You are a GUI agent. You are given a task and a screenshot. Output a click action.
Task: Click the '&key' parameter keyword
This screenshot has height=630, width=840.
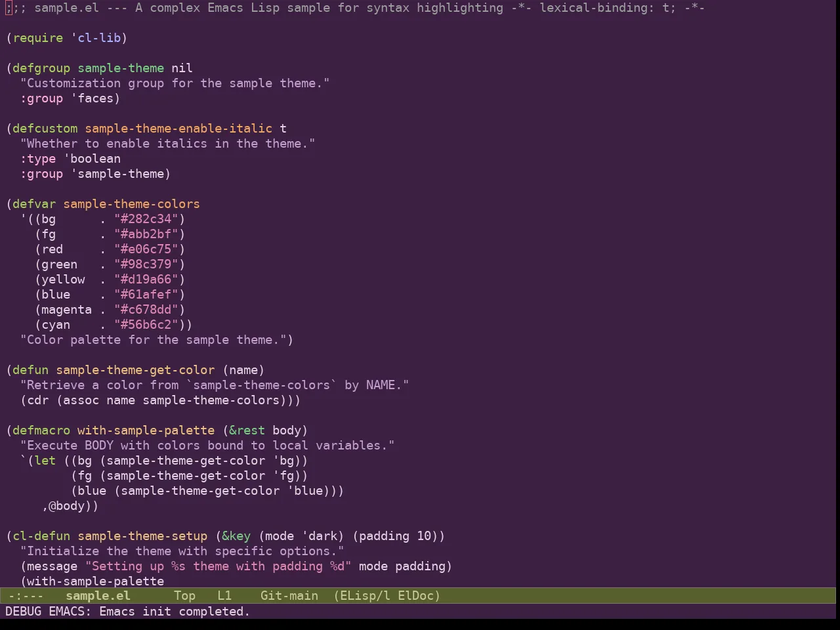pyautogui.click(x=236, y=536)
